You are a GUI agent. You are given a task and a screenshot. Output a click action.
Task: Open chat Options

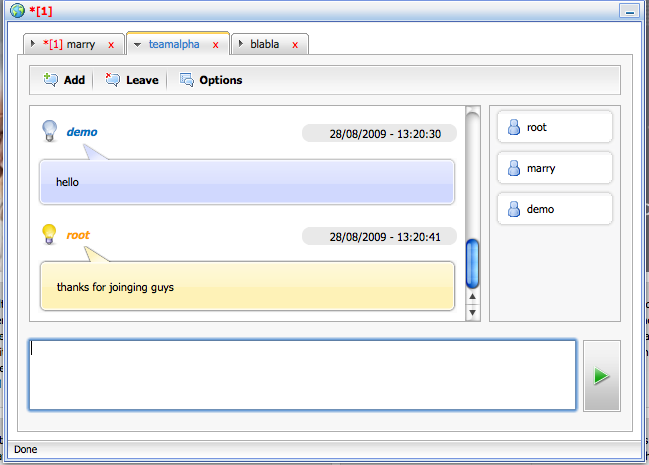pyautogui.click(x=210, y=80)
